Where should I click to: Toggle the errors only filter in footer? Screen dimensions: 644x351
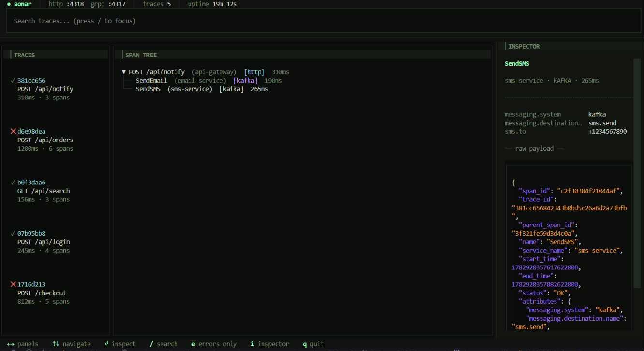(214, 344)
